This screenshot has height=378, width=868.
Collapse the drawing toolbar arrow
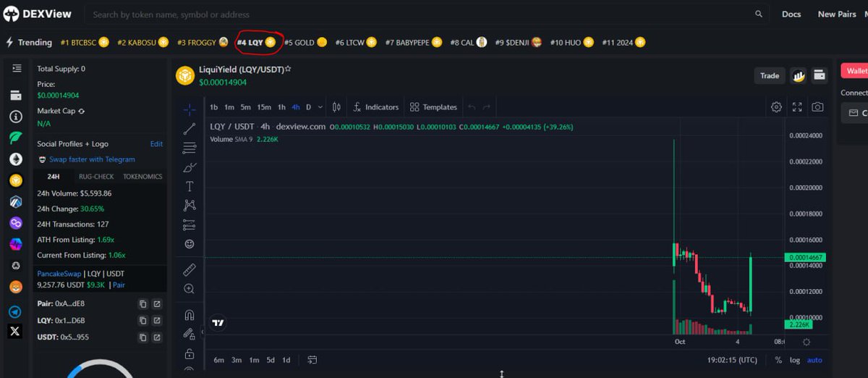point(203,331)
